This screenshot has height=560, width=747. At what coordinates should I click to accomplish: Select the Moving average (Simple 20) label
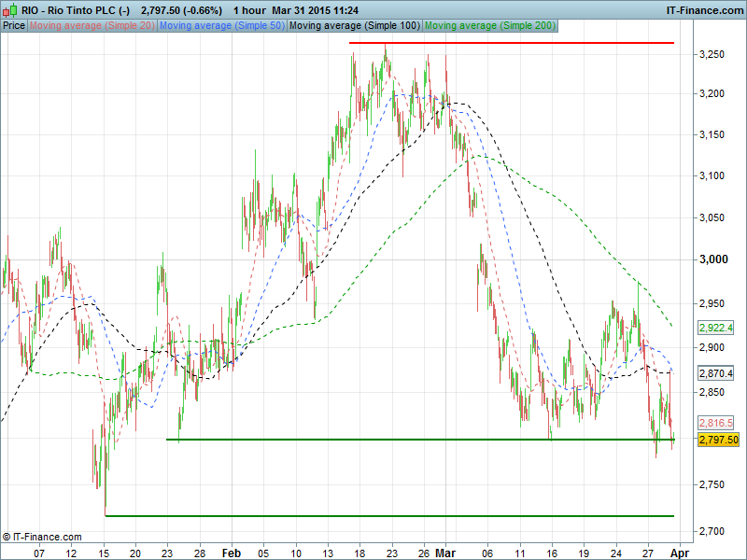92,25
